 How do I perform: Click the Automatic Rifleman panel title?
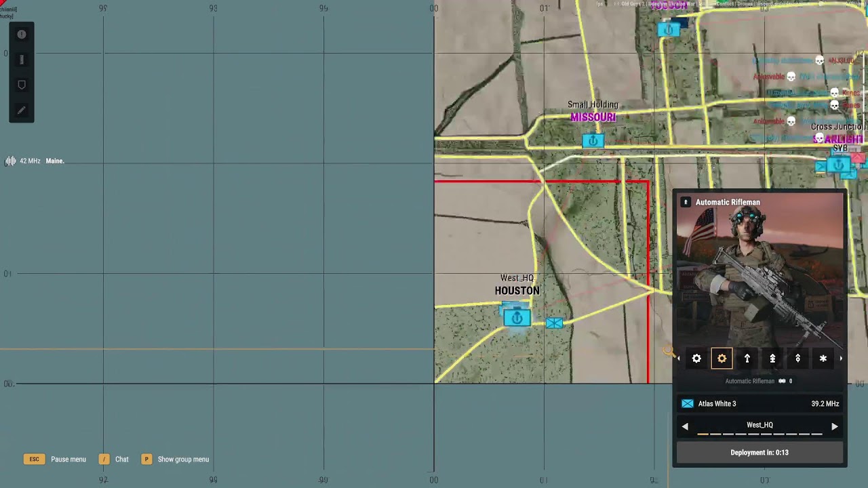[x=728, y=202]
